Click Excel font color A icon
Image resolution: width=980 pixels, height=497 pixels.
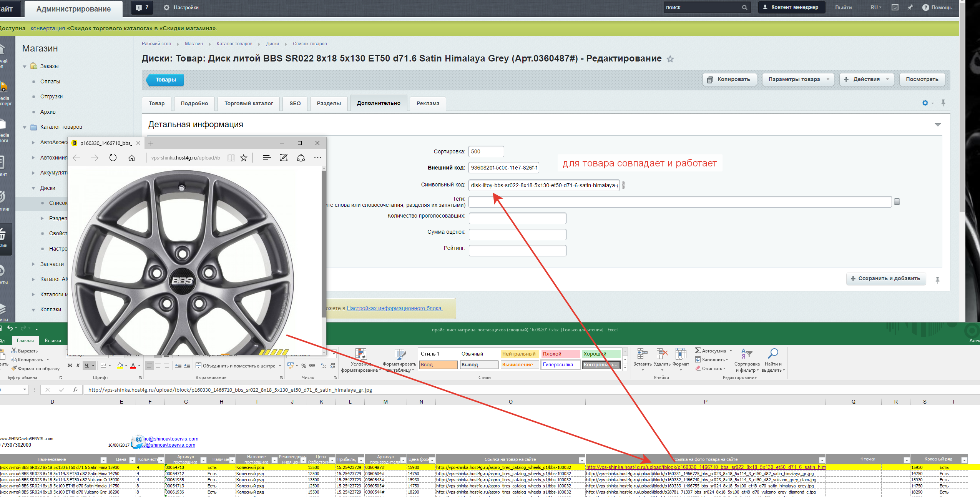[x=133, y=366]
